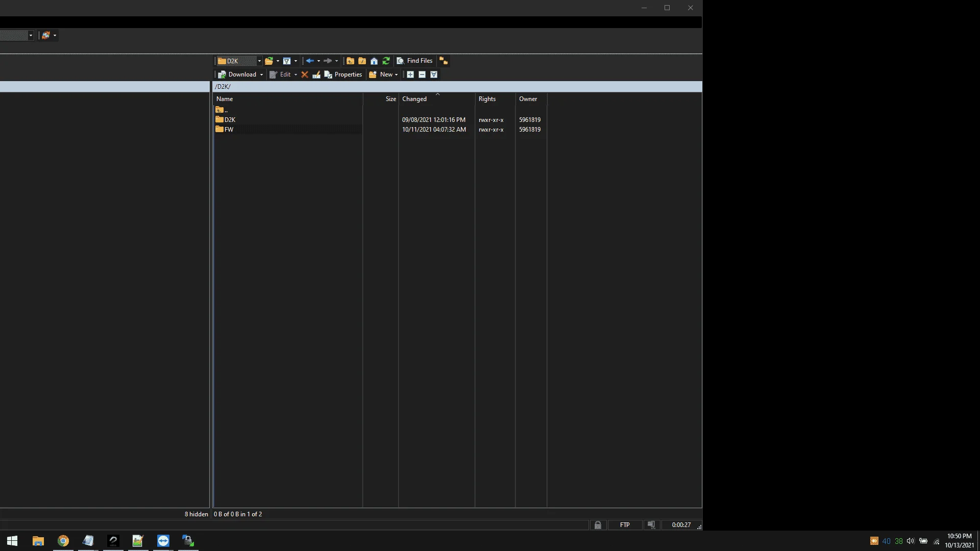The width and height of the screenshot is (980, 551).
Task: Click the '0 B of 0 B in 1 of 2' status
Action: 238,514
